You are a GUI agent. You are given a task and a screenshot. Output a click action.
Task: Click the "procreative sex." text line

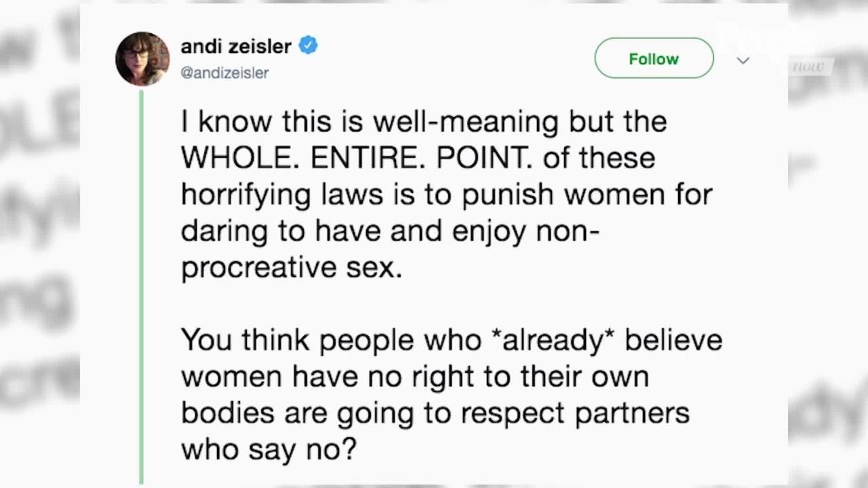coord(292,268)
